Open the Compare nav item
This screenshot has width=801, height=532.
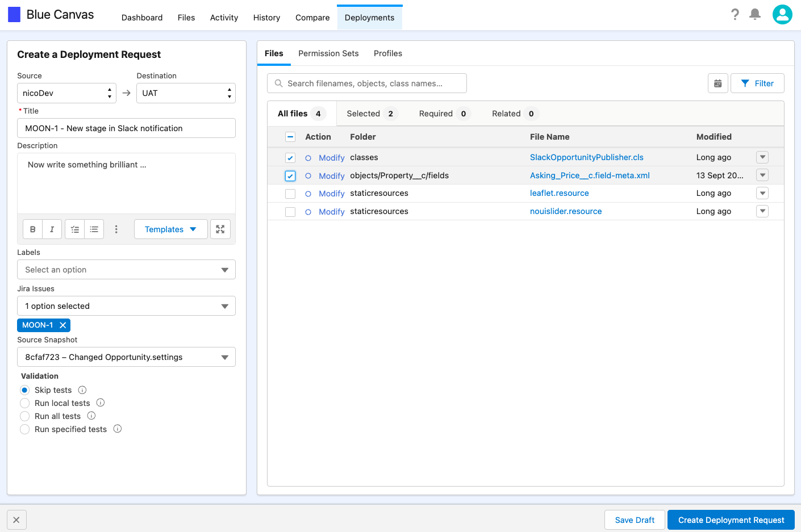[312, 18]
